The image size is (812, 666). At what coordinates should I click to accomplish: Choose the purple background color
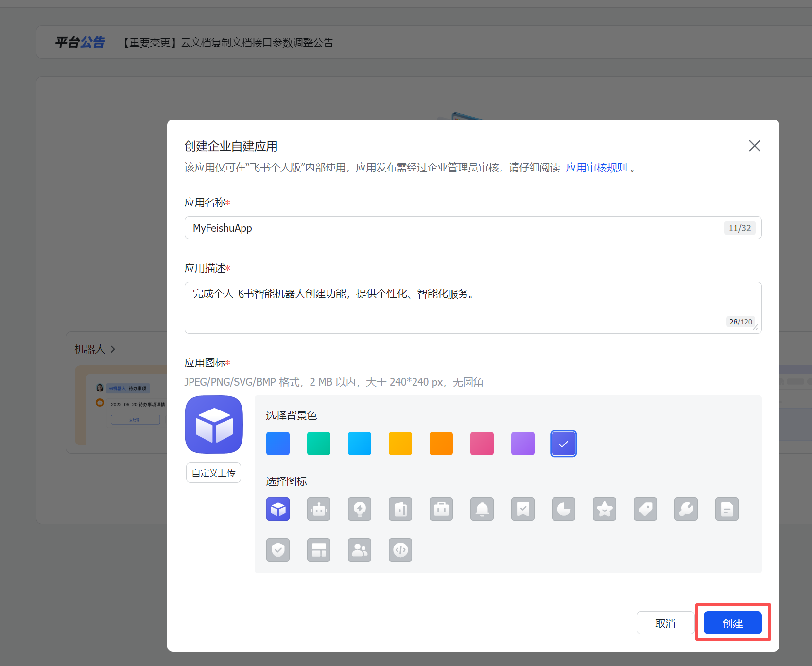[x=523, y=444]
